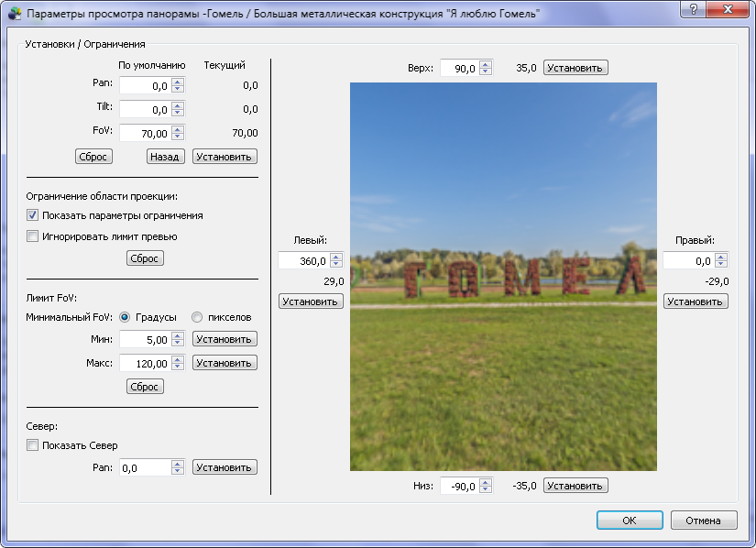This screenshot has height=548, width=756.
Task: Click the 'Левый' limit value field
Action: (304, 261)
